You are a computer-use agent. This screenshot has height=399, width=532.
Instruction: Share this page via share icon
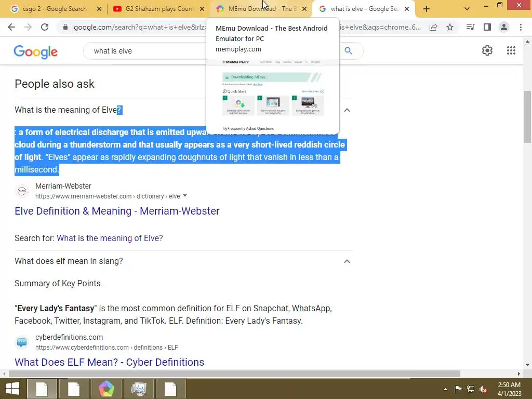433,28
